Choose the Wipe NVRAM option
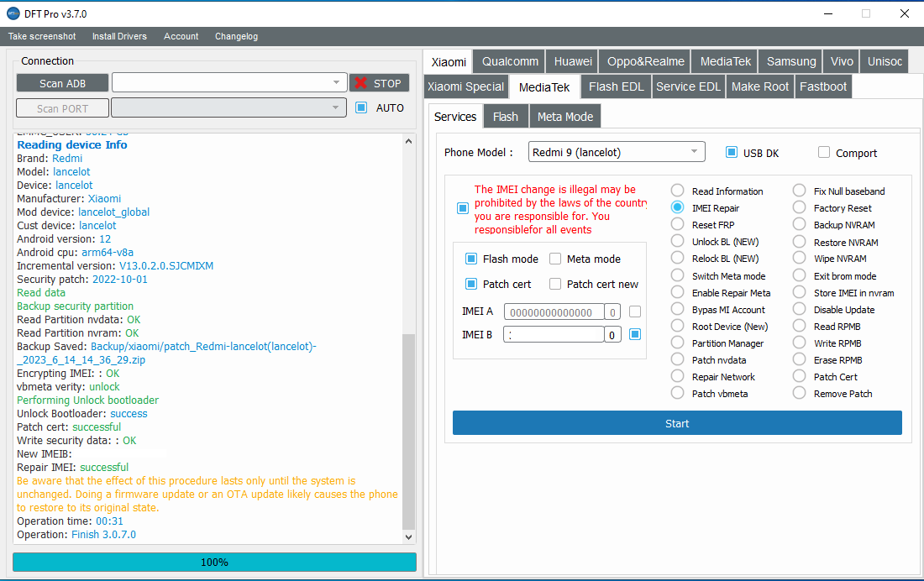Image resolution: width=924 pixels, height=581 pixels. pyautogui.click(x=799, y=258)
